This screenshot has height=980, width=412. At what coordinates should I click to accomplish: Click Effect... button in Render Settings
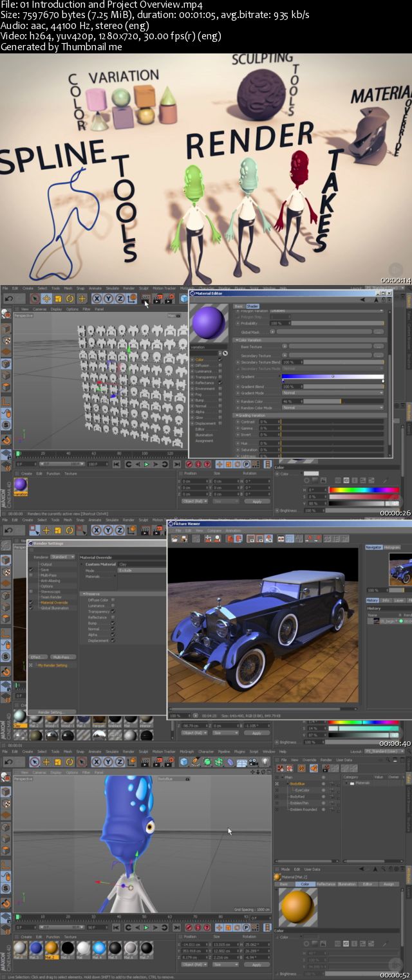(39, 657)
